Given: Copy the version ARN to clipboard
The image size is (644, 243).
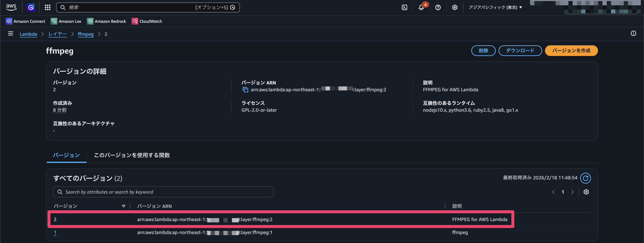Looking at the screenshot, I should coord(245,89).
